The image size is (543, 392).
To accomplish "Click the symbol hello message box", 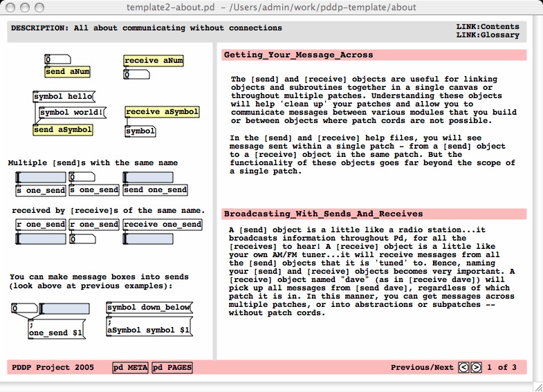I will click(x=64, y=97).
